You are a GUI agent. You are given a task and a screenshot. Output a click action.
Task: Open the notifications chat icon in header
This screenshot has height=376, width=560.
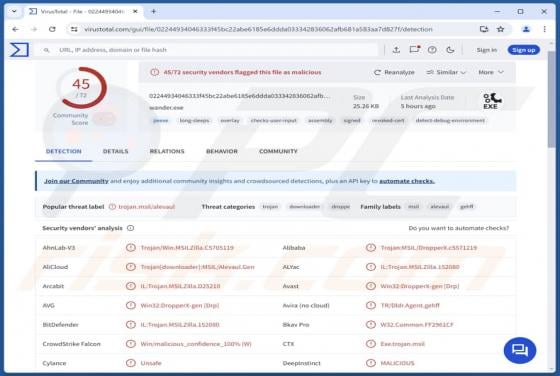point(414,50)
